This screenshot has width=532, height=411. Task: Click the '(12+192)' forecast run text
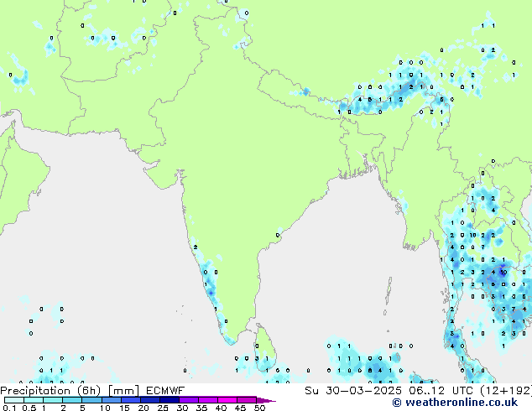pyautogui.click(x=506, y=391)
